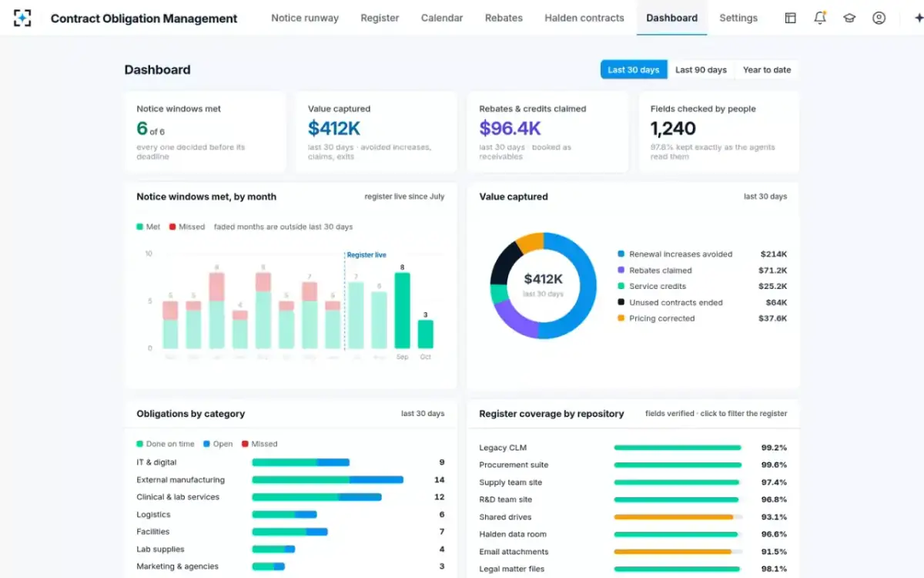
Task: Select the Rebates tab
Action: [504, 18]
